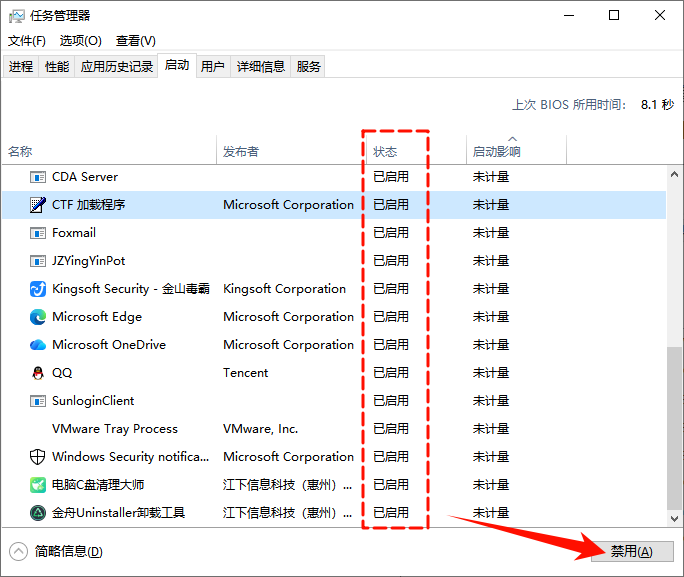
Task: Sort list by 状态 column header
Action: point(385,152)
